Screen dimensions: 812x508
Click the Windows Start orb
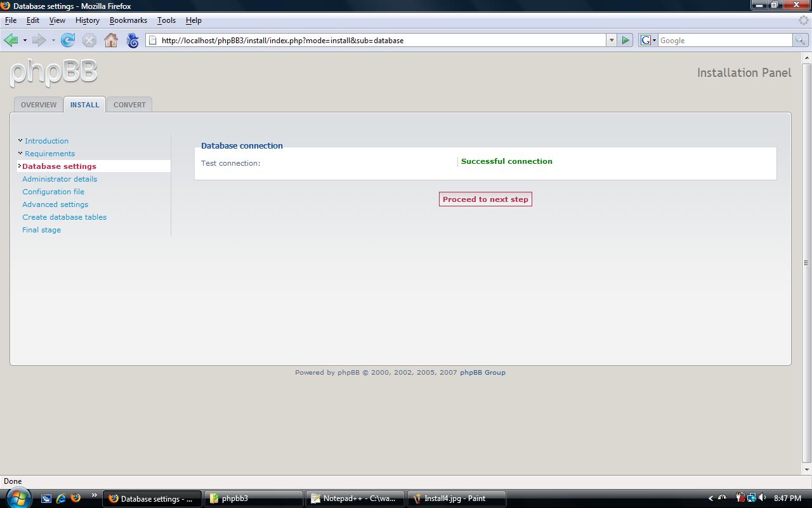point(18,498)
